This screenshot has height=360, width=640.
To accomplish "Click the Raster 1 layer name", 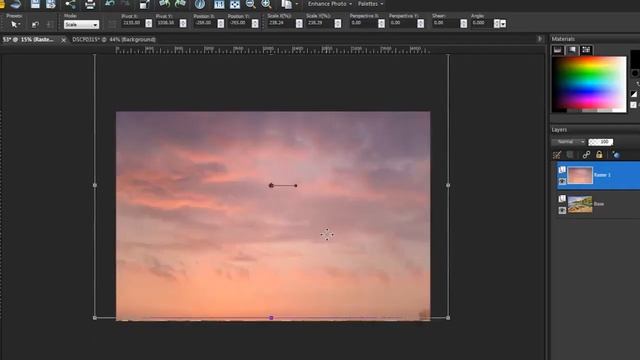I will click(x=602, y=175).
